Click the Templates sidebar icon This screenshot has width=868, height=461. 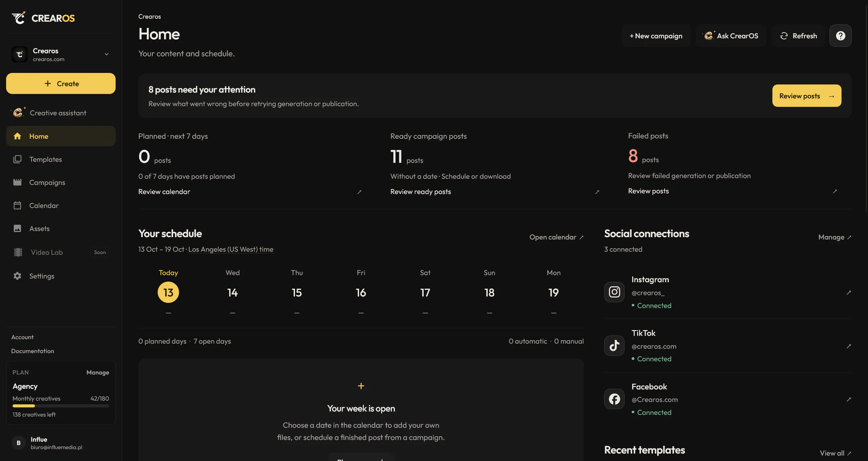(x=17, y=159)
